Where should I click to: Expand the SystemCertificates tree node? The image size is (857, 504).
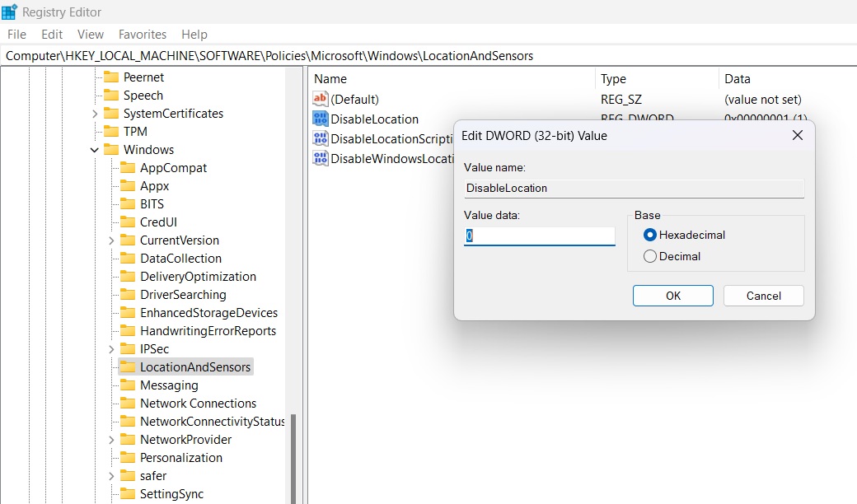[93, 113]
